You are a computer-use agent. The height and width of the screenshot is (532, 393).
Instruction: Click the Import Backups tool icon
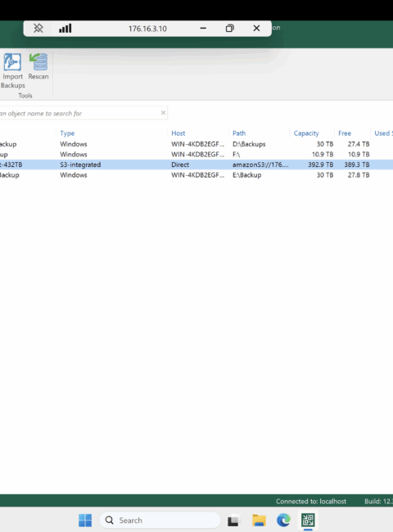pyautogui.click(x=12, y=61)
